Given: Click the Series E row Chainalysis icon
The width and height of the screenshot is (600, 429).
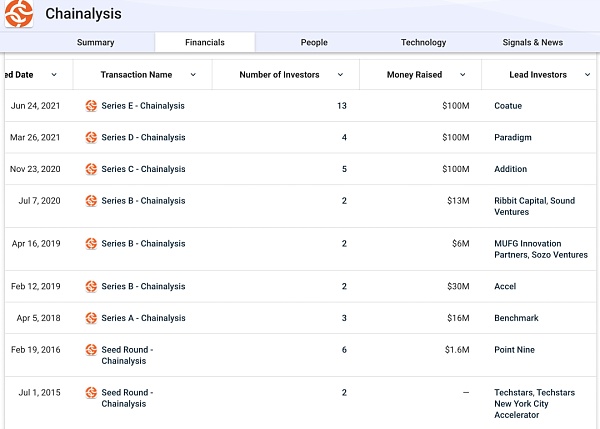Looking at the screenshot, I should (91, 106).
